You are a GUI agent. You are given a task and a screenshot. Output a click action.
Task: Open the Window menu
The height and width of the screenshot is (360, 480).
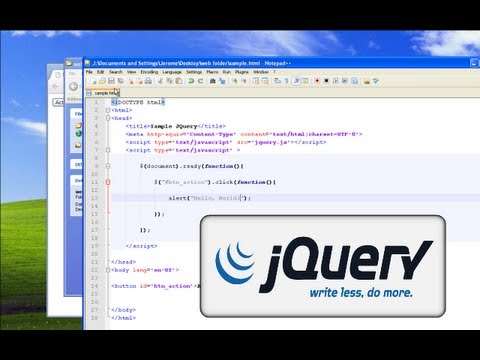(261, 72)
